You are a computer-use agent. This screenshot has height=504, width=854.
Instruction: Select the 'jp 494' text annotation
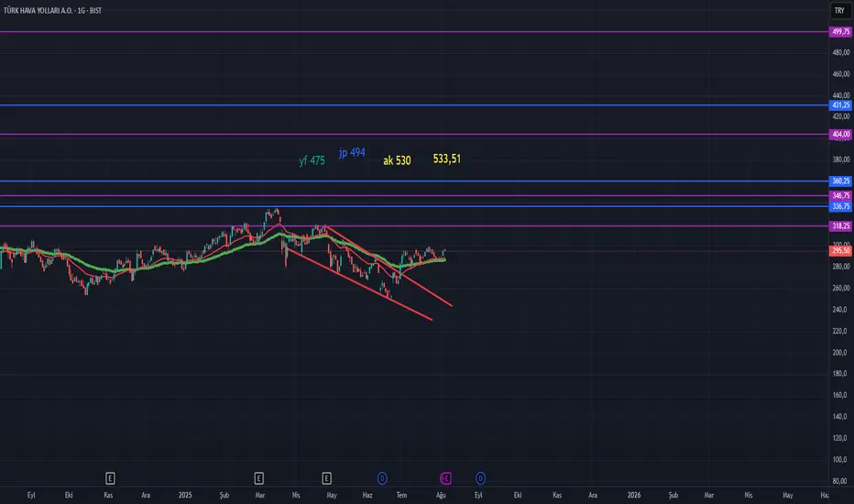(x=352, y=152)
